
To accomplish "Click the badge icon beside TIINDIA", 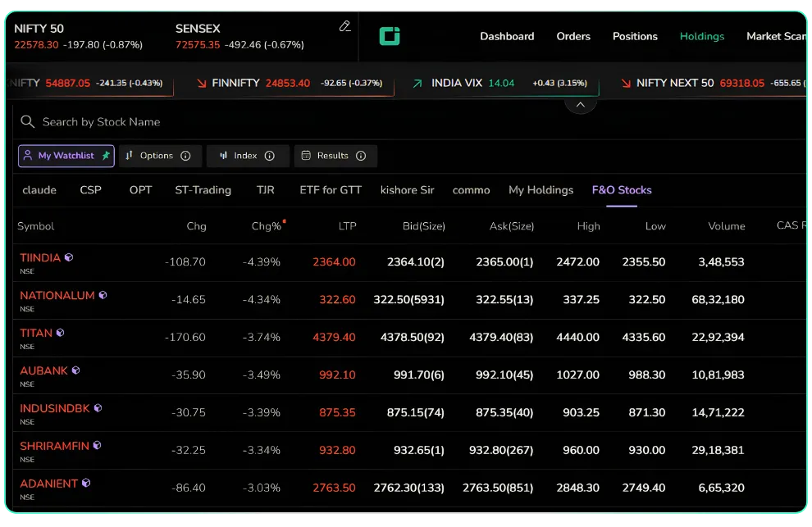I will point(69,257).
